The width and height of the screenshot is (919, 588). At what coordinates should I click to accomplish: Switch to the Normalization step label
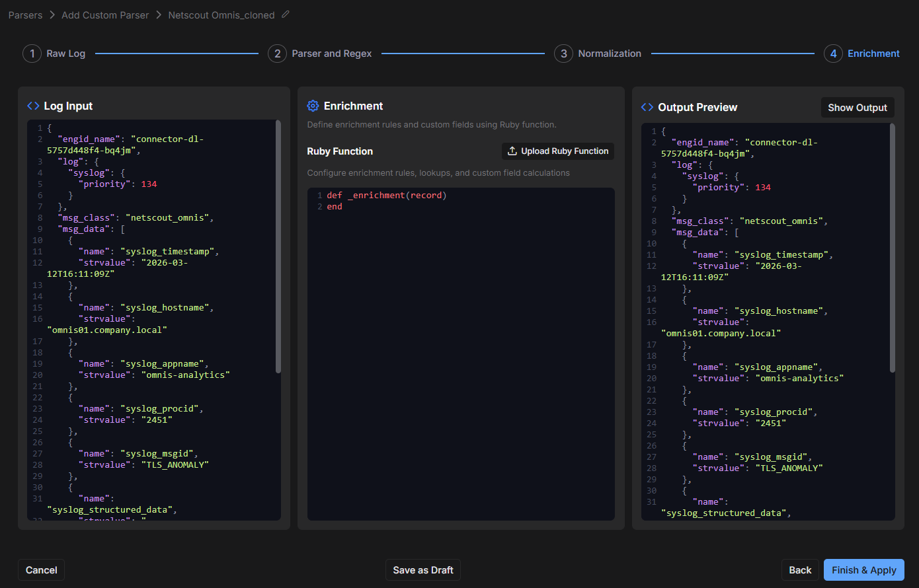pos(609,54)
